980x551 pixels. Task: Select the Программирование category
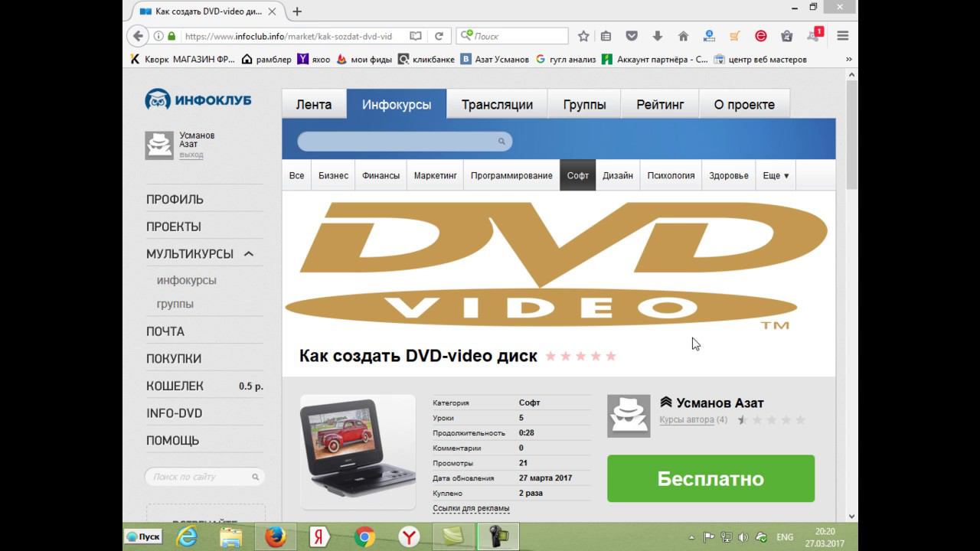[x=511, y=175]
